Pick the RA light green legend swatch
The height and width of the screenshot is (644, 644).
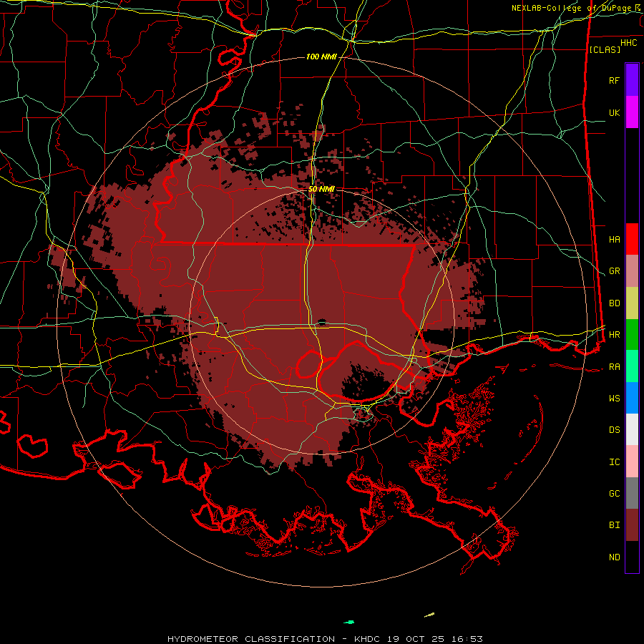coord(632,366)
